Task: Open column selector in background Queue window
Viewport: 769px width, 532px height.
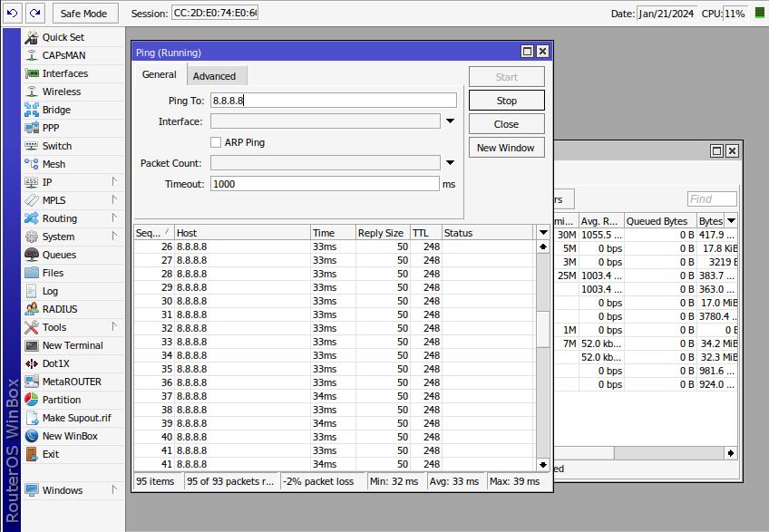Action: tap(731, 220)
